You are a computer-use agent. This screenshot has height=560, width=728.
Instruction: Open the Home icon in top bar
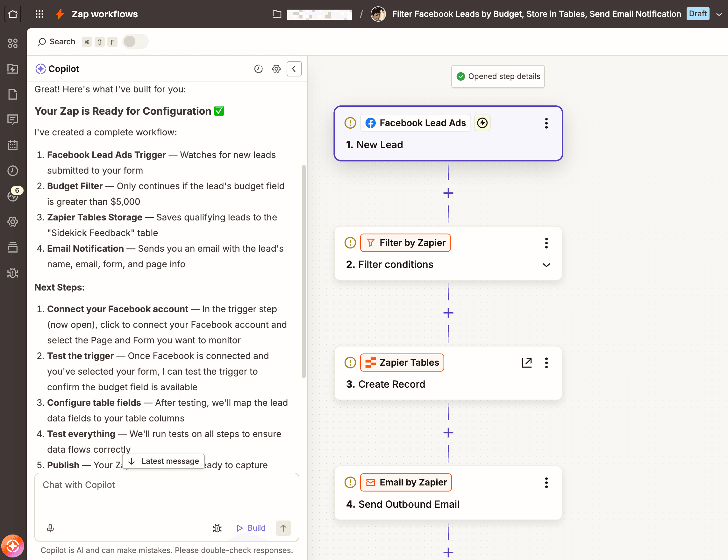(x=13, y=14)
